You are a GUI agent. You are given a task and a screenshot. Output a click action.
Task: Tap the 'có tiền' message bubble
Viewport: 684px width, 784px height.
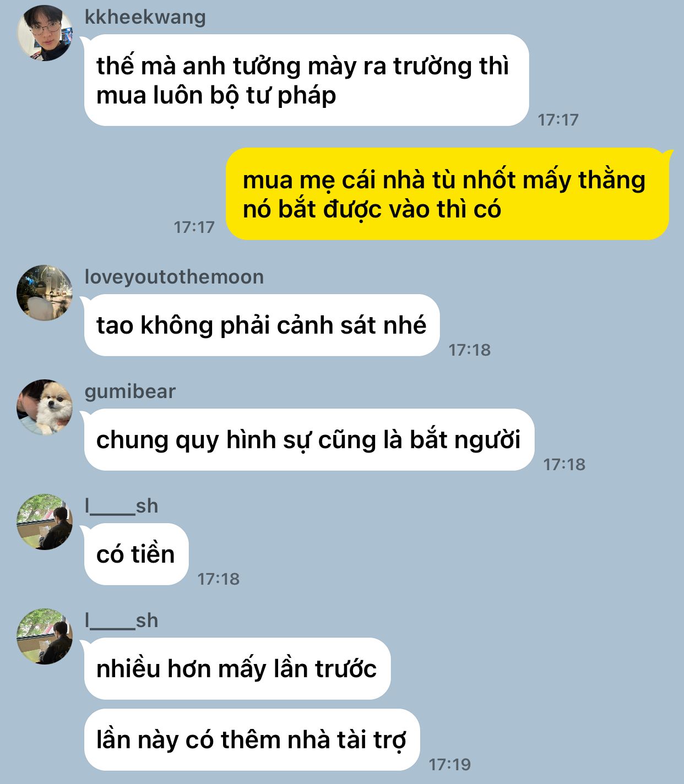(136, 554)
